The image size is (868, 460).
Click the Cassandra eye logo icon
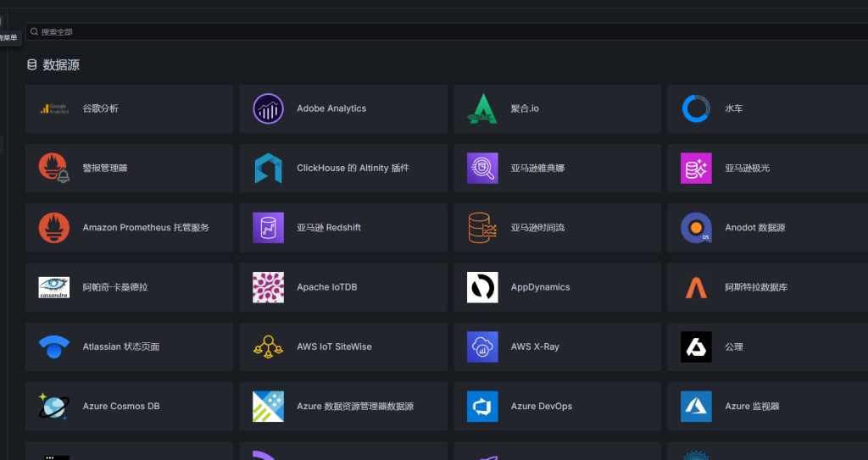coord(54,287)
